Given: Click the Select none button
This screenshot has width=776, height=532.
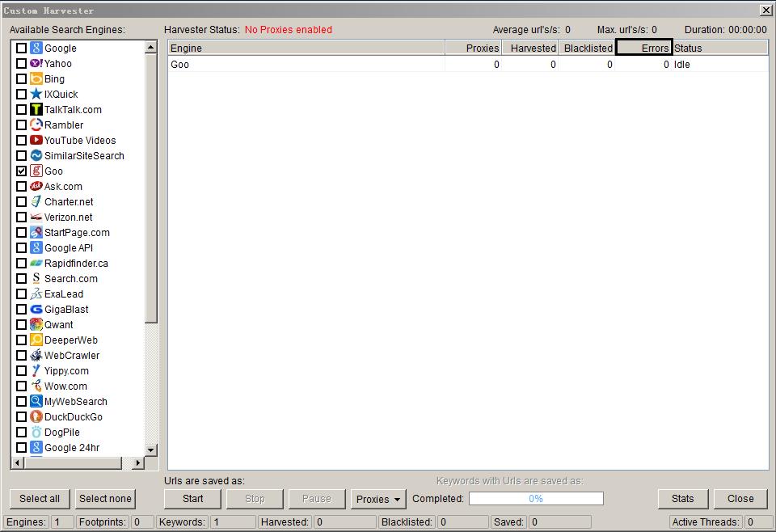Looking at the screenshot, I should (105, 498).
